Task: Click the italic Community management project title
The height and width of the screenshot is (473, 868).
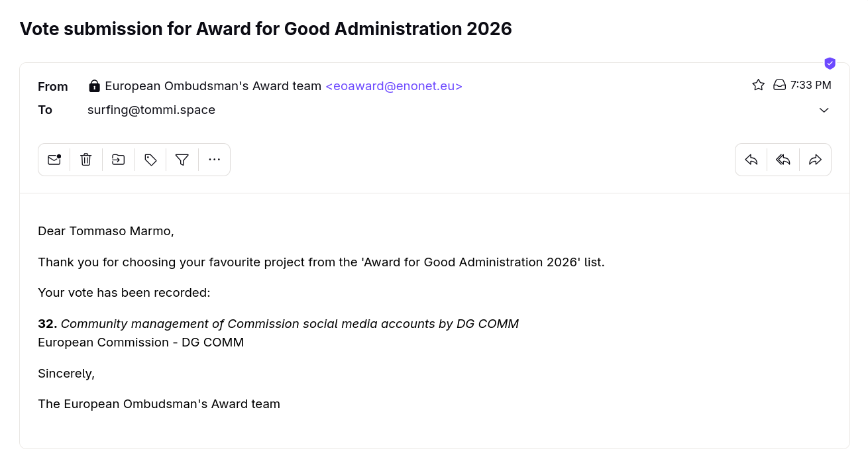Action: point(290,324)
